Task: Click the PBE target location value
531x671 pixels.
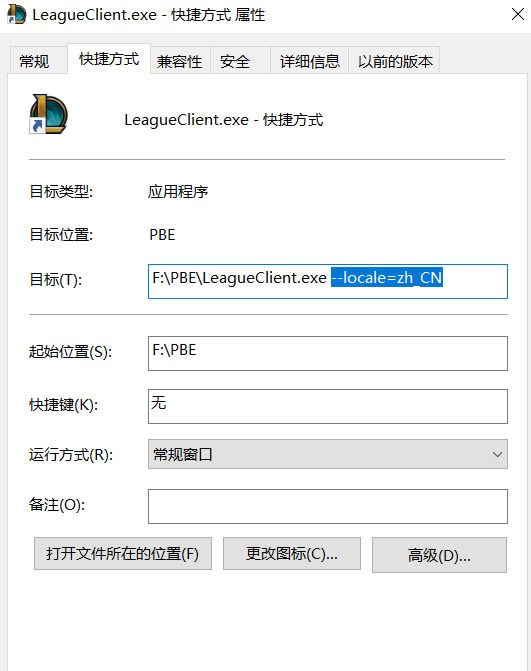Action: click(x=162, y=235)
